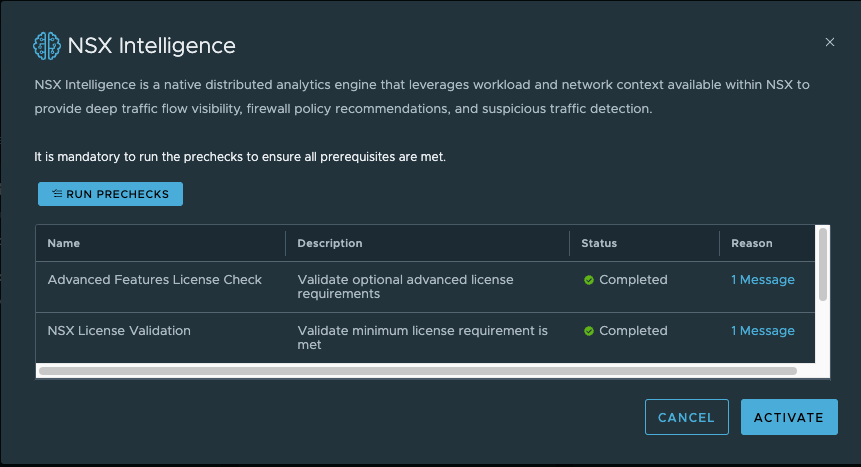Run the prechecks
861x467 pixels.
(110, 194)
